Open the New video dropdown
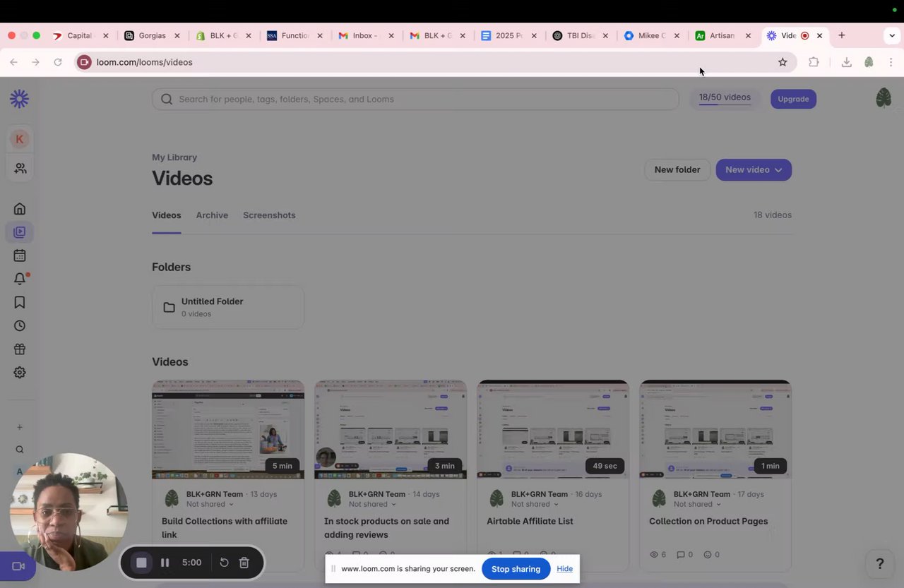The image size is (904, 588). [754, 169]
